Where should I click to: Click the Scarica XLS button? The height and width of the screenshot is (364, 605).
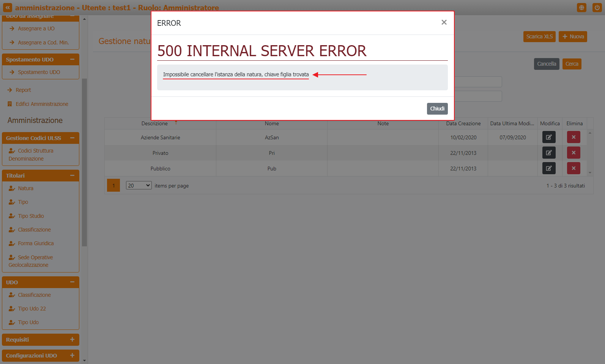539,36
